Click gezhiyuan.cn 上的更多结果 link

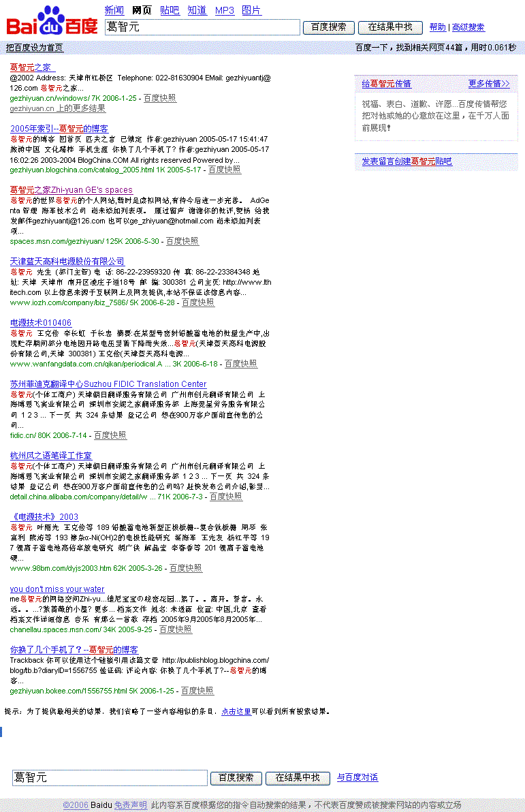(57, 108)
